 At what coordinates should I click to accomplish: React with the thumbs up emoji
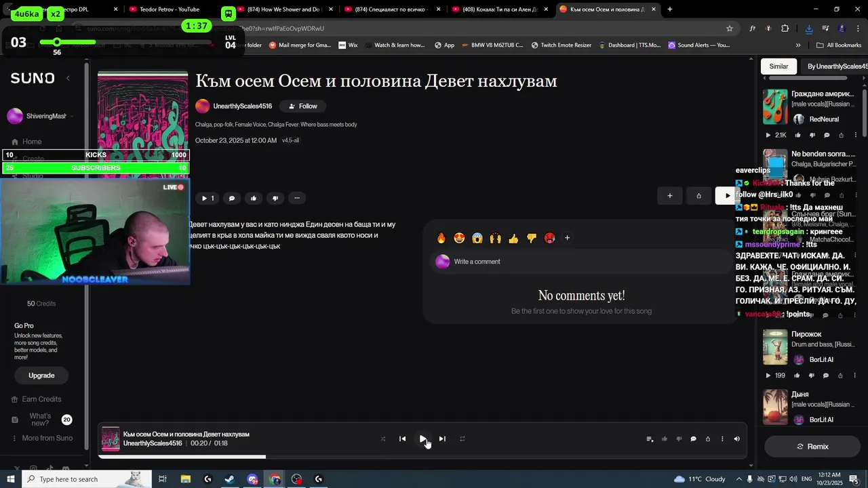coord(513,238)
